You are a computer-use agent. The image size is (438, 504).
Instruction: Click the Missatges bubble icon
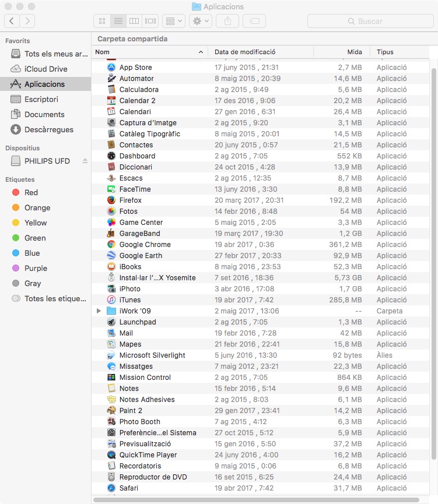tap(111, 366)
